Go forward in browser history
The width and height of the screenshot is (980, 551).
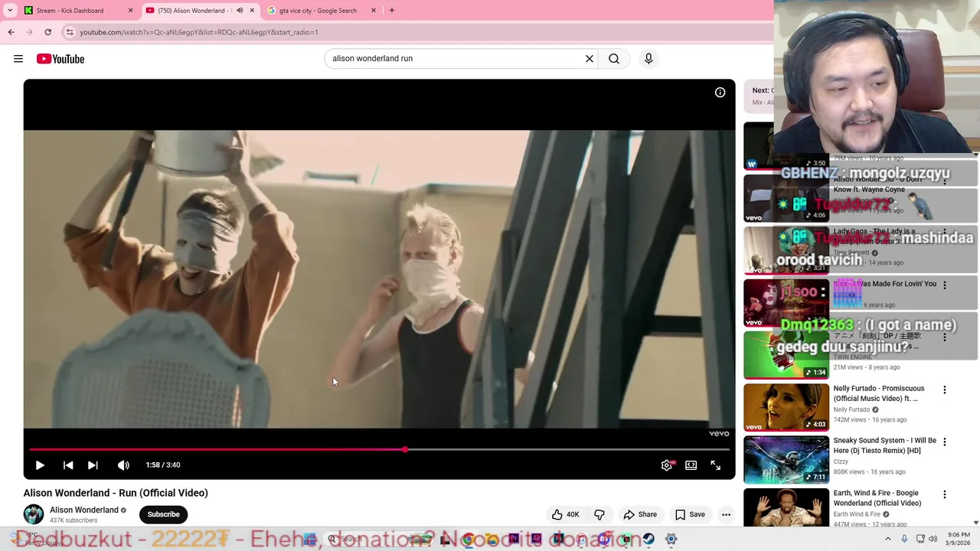(x=29, y=32)
